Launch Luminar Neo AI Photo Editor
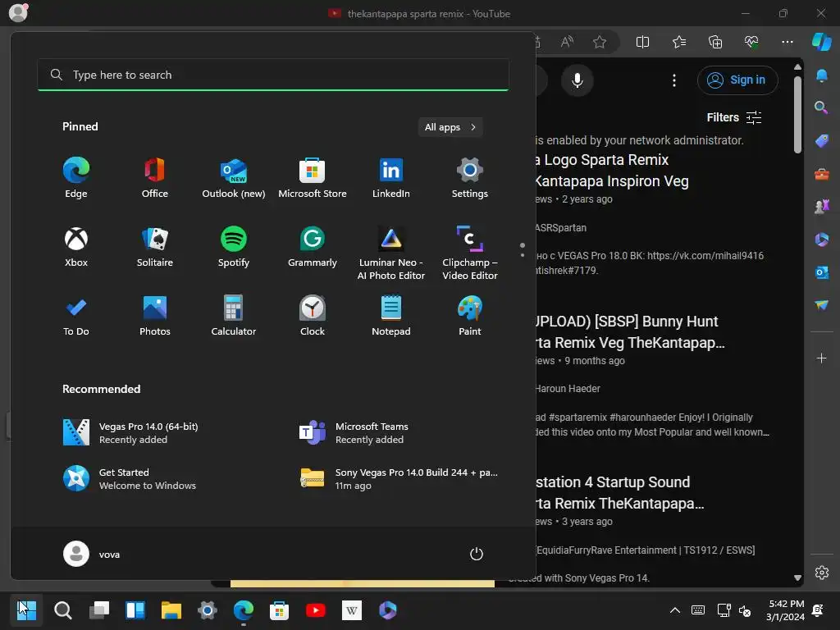 [391, 253]
